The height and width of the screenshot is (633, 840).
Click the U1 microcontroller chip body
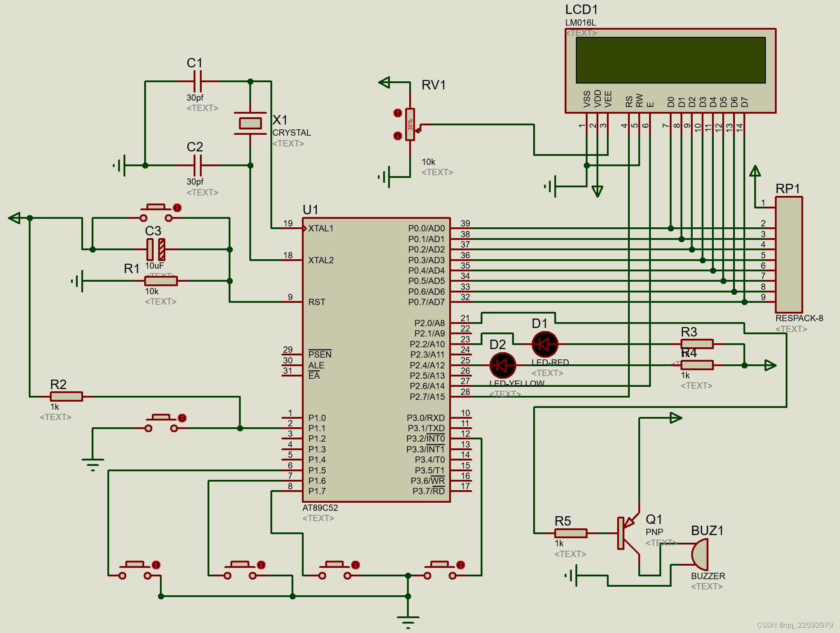tap(376, 360)
